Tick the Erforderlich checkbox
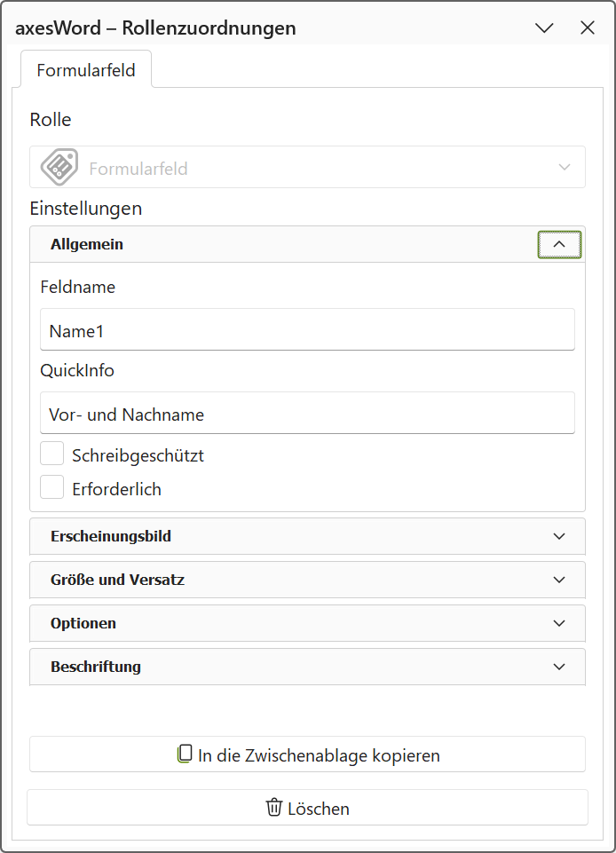The image size is (616, 853). coord(52,487)
